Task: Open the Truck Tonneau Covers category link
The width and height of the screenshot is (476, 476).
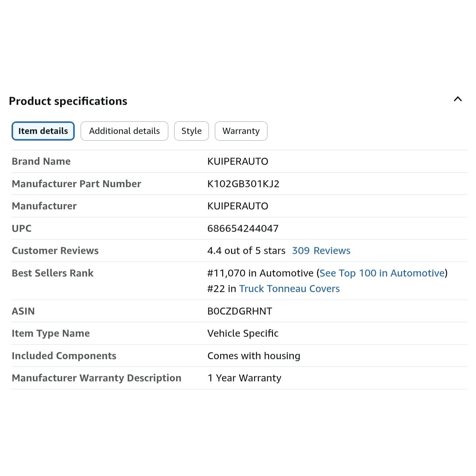Action: [289, 289]
